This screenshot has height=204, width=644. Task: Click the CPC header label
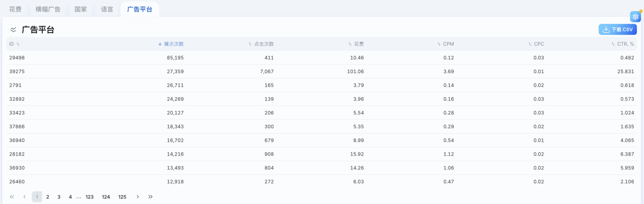[539, 44]
